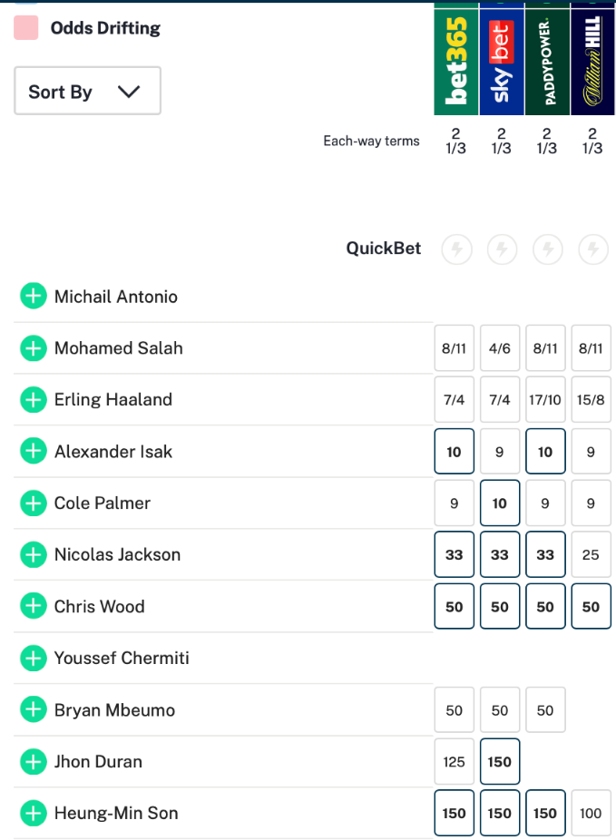
Task: Click the William Hill bookmaker logo
Action: point(592,61)
